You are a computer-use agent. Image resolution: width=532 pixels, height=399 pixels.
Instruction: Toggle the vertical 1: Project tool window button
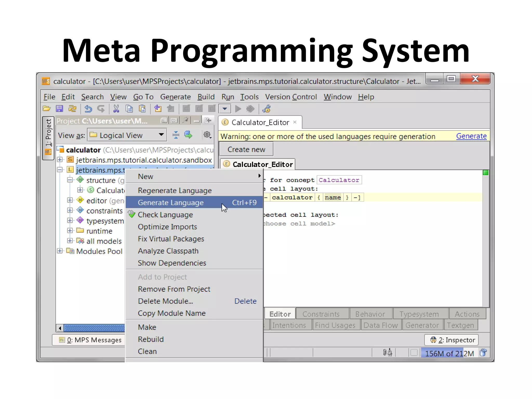(48, 138)
